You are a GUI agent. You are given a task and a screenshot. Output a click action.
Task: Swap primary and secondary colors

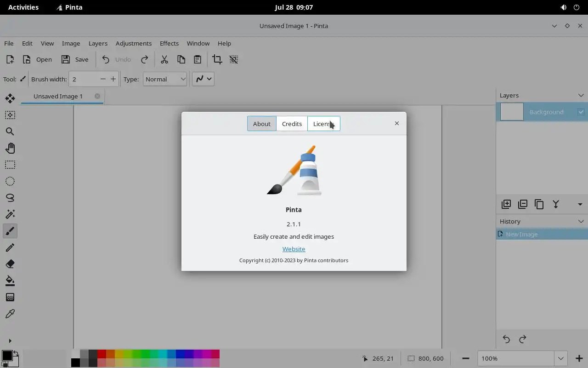16,353
